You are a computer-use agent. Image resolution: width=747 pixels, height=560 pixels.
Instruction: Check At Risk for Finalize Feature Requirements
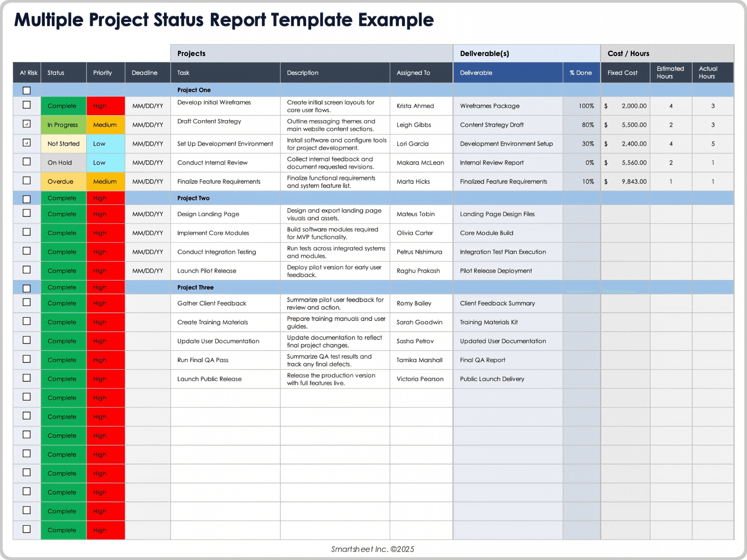coord(26,180)
